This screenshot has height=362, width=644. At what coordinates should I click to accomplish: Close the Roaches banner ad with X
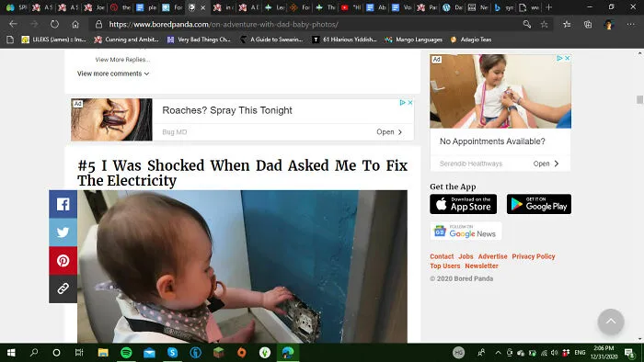coord(410,103)
